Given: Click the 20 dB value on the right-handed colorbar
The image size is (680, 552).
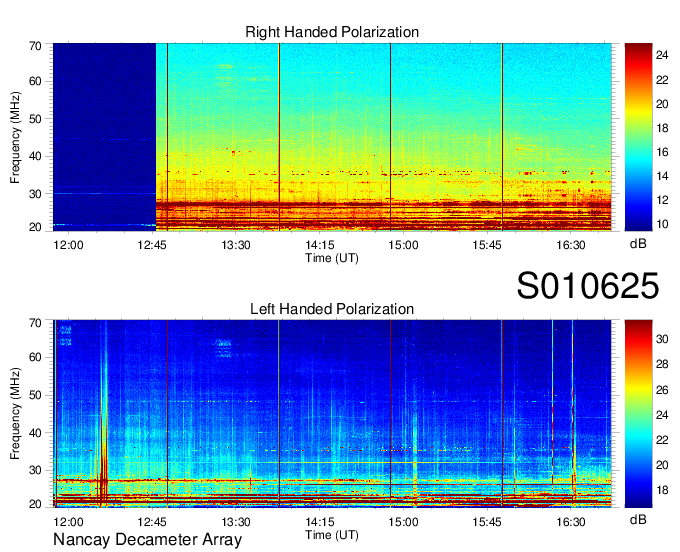Looking at the screenshot, I should pyautogui.click(x=662, y=104).
